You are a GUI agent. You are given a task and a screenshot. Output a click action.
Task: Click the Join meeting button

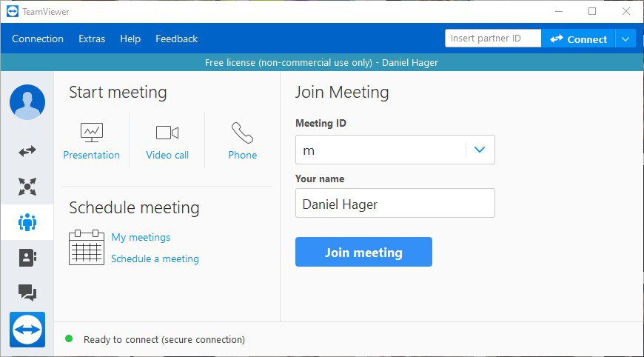[363, 252]
